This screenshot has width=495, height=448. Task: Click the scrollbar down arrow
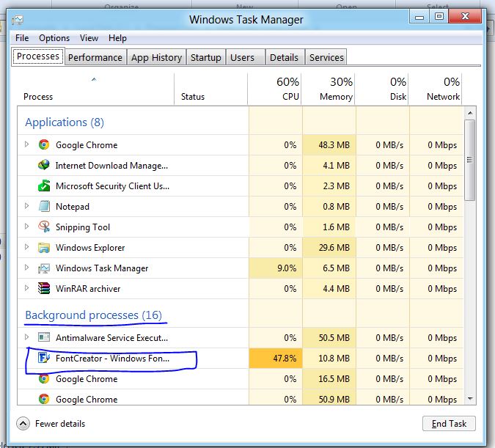[470, 399]
